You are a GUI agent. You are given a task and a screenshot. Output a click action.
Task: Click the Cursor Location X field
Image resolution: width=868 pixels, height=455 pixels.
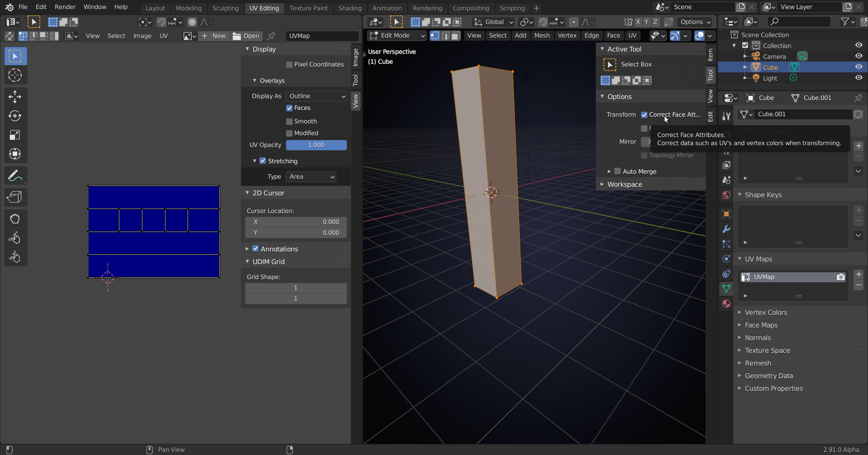pos(296,222)
